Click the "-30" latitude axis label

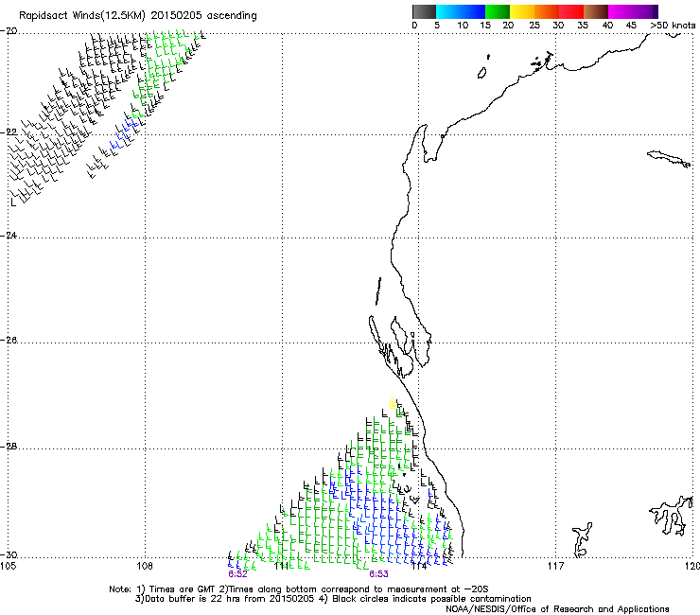point(9,555)
